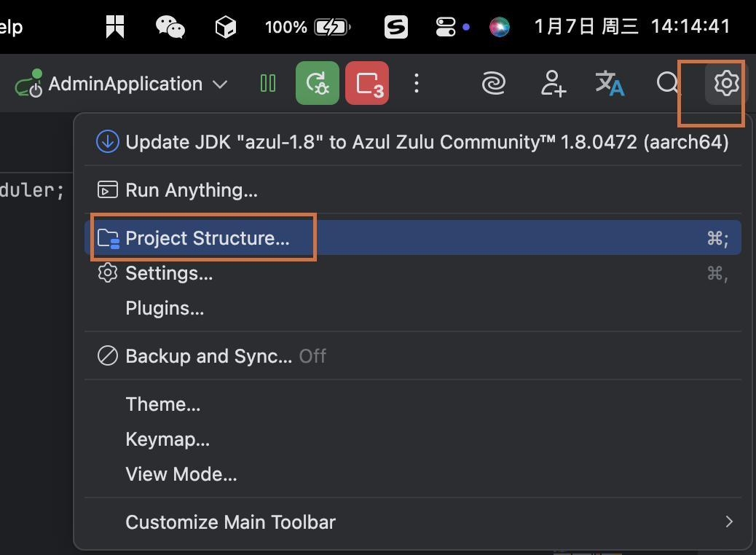Pause the program with pause icon
The width and height of the screenshot is (756, 555).
tap(268, 84)
